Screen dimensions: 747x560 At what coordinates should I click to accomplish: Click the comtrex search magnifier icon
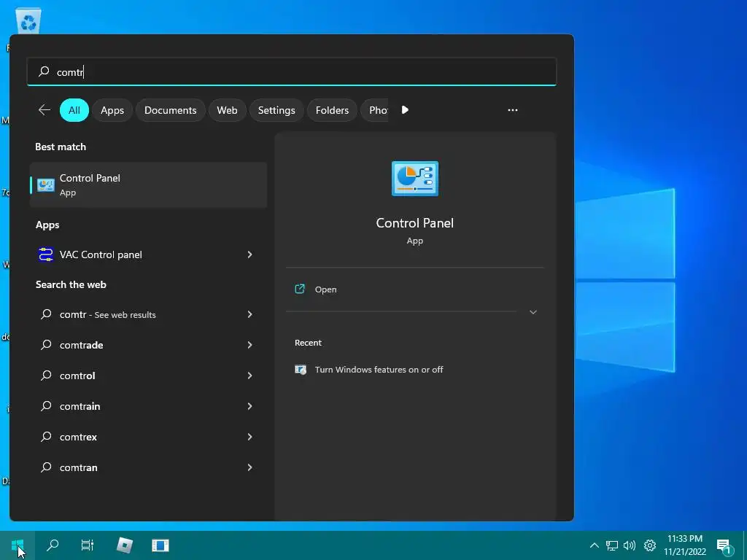[46, 437]
